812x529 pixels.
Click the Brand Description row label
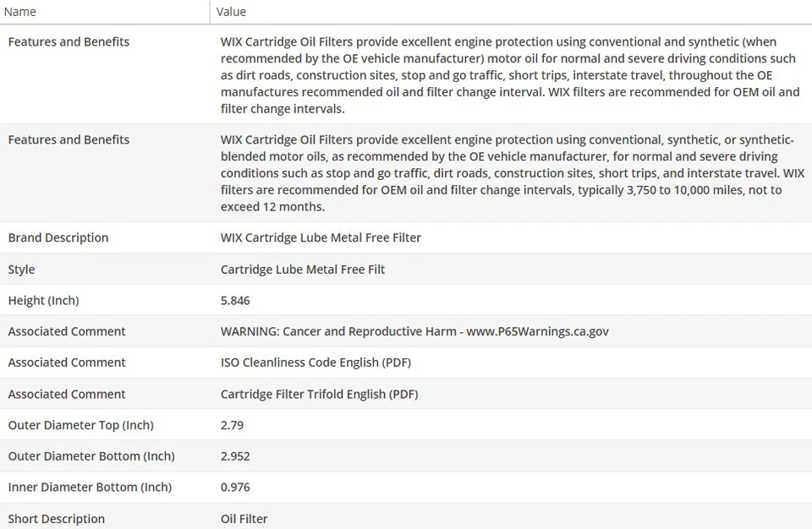[x=58, y=237]
